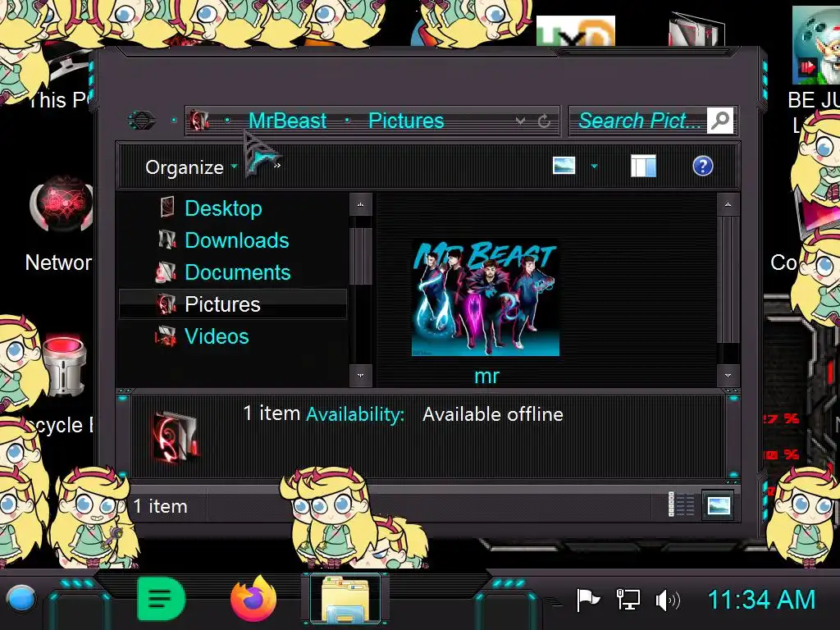Click the magnifier search icon
This screenshot has width=840, height=630.
(x=720, y=121)
